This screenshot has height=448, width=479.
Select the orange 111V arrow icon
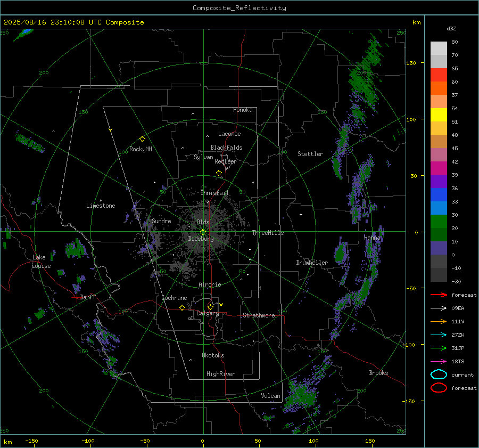(x=439, y=321)
